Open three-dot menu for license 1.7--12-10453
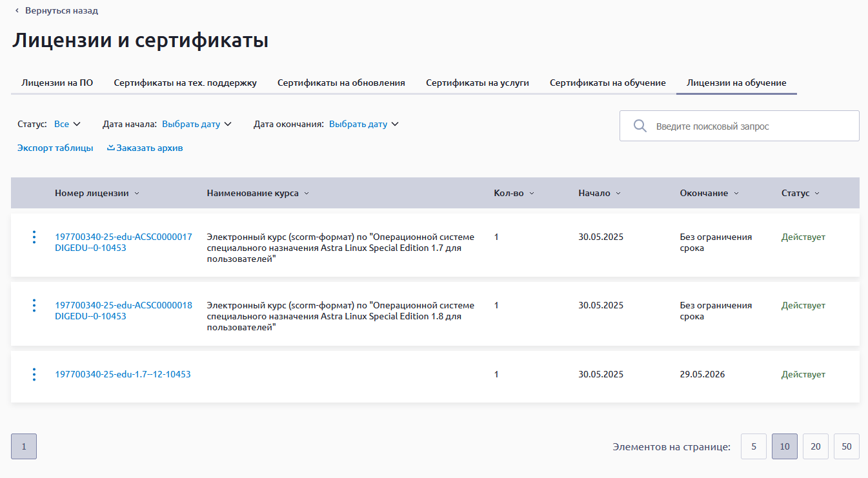Screen dimensions: 868x478 click(x=34, y=375)
